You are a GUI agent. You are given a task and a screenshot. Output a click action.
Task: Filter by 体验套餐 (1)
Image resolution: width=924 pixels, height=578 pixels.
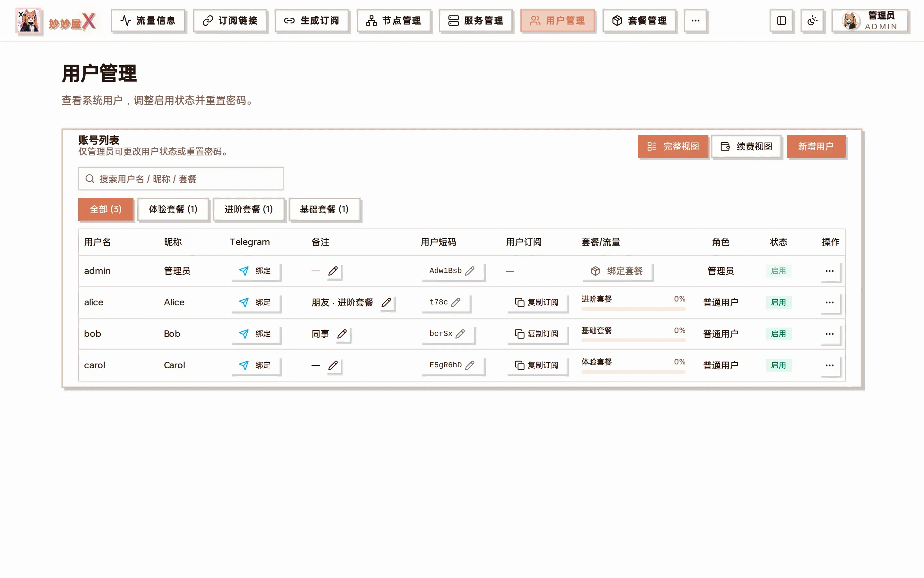coord(173,209)
